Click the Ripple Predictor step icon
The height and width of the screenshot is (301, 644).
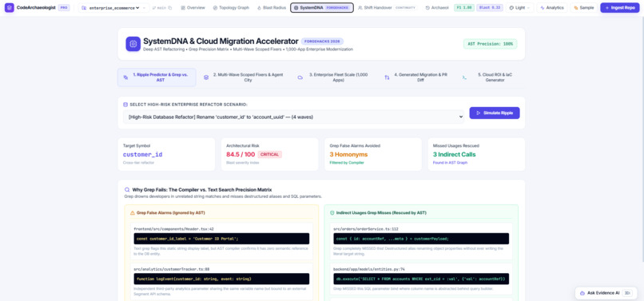(x=125, y=77)
